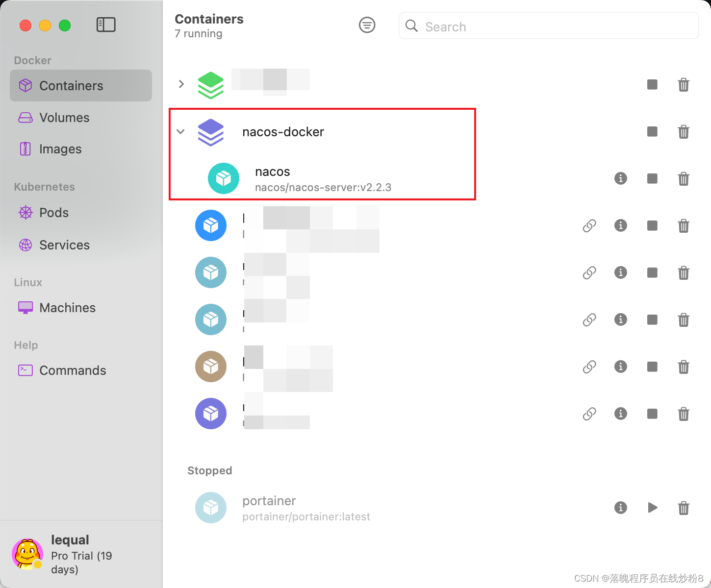The height and width of the screenshot is (588, 711).
Task: Delete the blue-icon container
Action: pyautogui.click(x=684, y=226)
